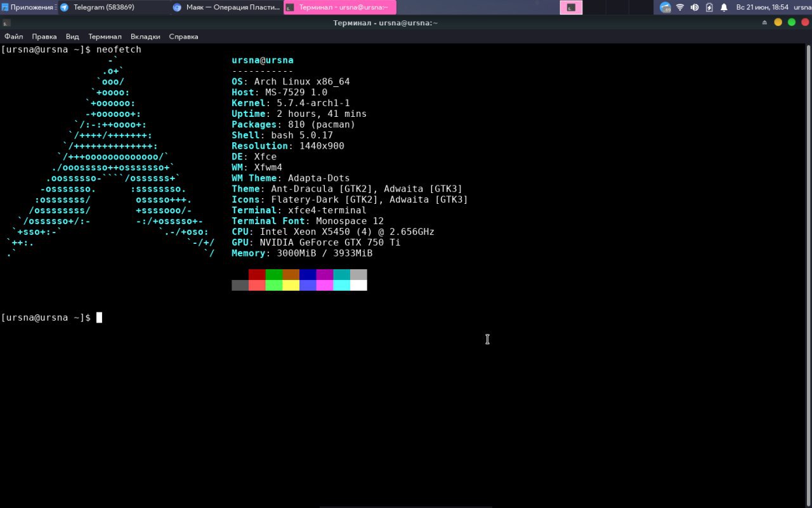Image resolution: width=812 pixels, height=508 pixels.
Task: Click the 'neofetch' command text
Action: point(119,50)
